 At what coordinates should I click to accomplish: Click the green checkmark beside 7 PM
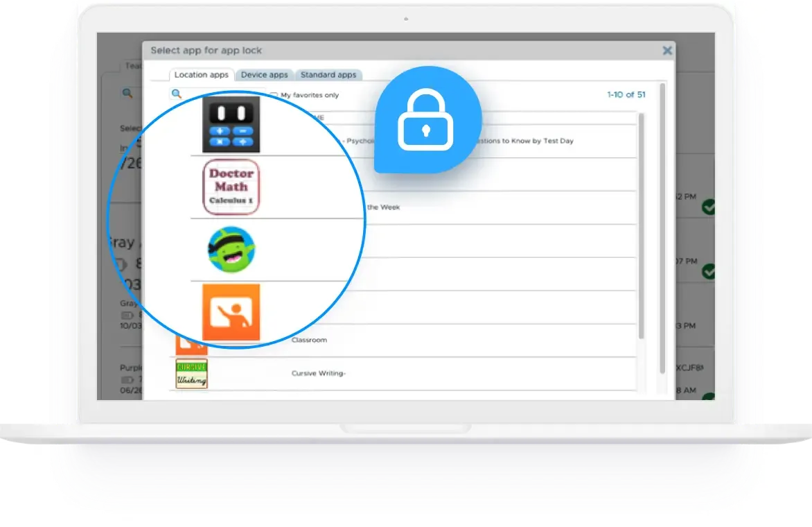(709, 272)
